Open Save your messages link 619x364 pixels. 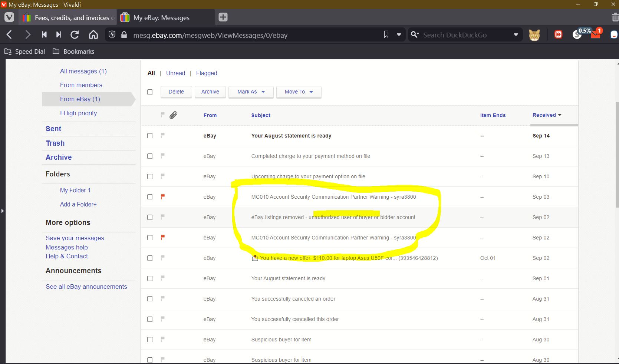coord(75,238)
